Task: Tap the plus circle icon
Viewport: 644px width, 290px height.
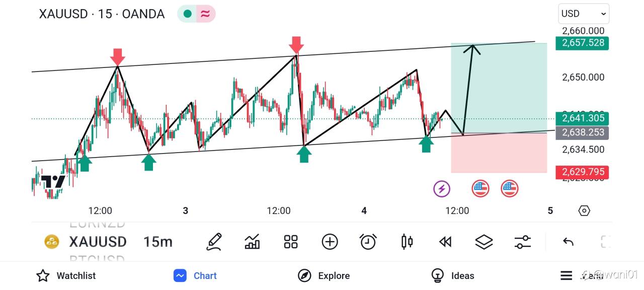Action: coord(330,242)
